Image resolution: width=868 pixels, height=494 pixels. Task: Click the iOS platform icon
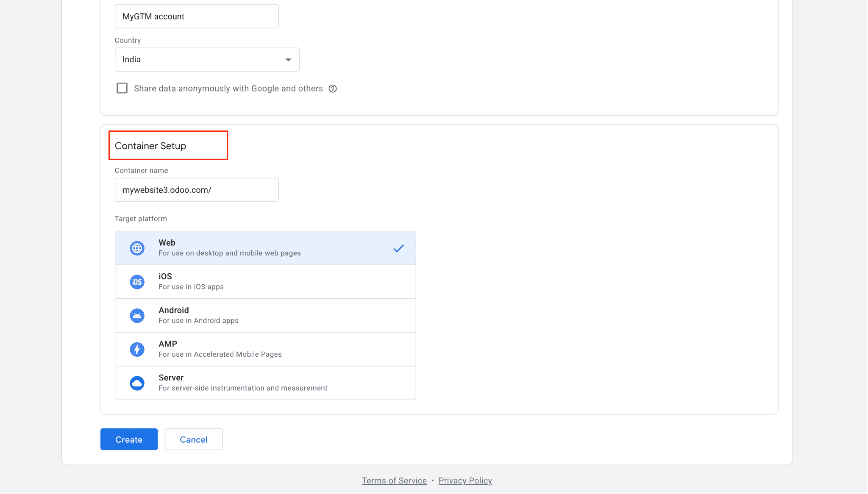click(x=137, y=282)
